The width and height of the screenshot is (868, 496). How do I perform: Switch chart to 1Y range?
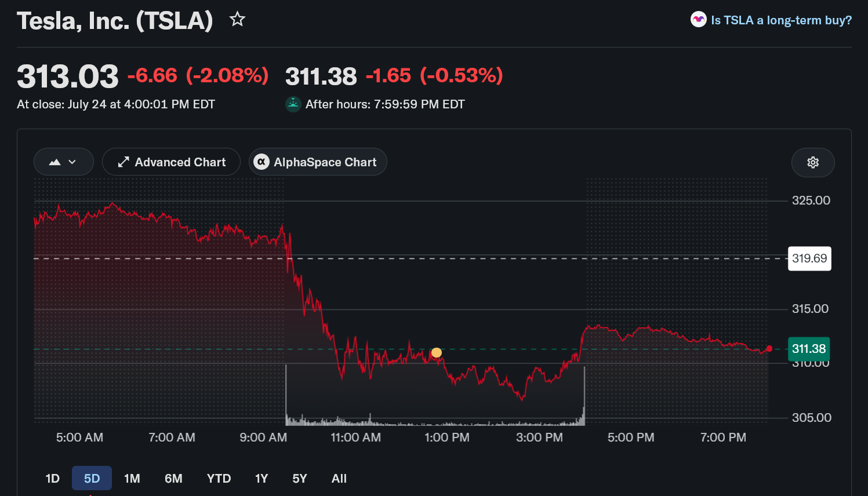262,479
